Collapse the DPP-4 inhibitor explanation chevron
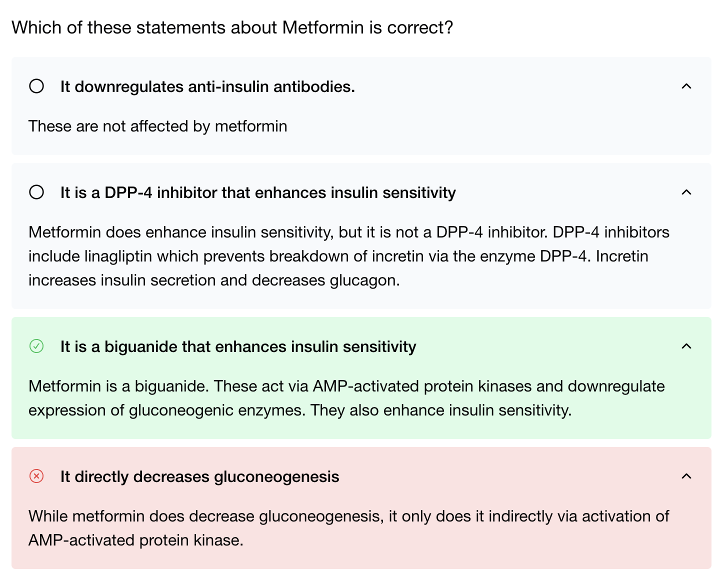The width and height of the screenshot is (728, 581). tap(686, 192)
